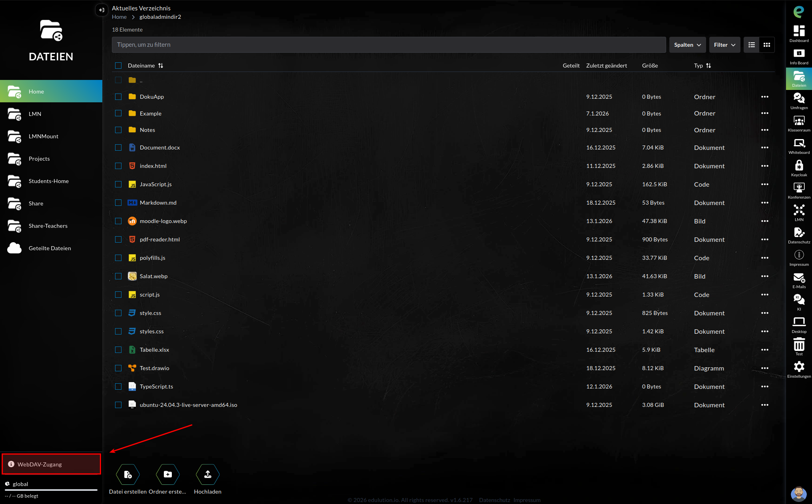Open the E-Mails icon
The width and height of the screenshot is (812, 504).
coord(799,278)
